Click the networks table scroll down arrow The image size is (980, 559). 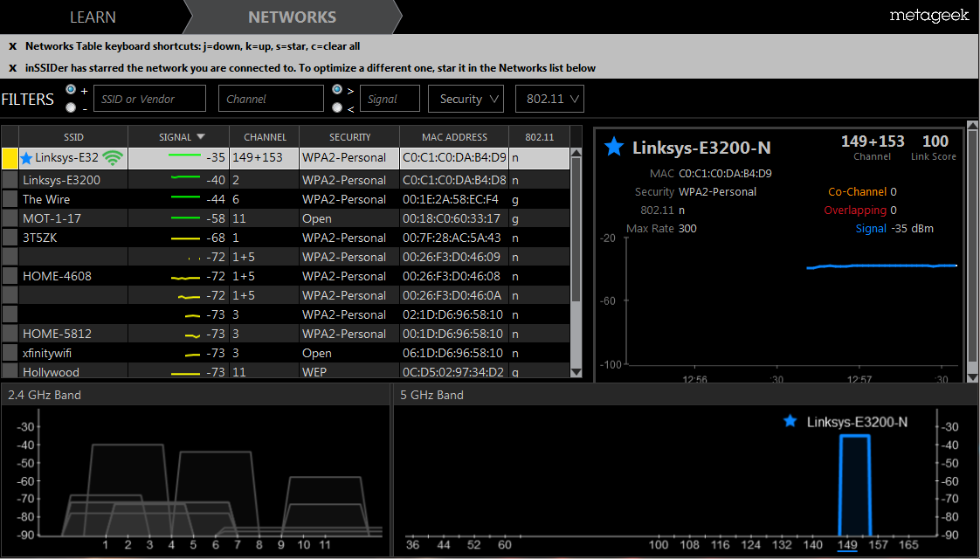576,373
